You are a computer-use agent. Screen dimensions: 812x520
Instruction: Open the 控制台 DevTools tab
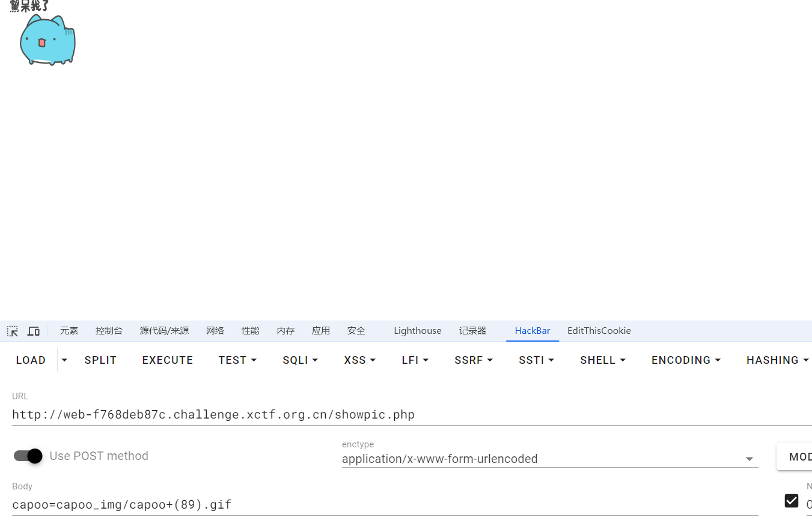point(109,331)
